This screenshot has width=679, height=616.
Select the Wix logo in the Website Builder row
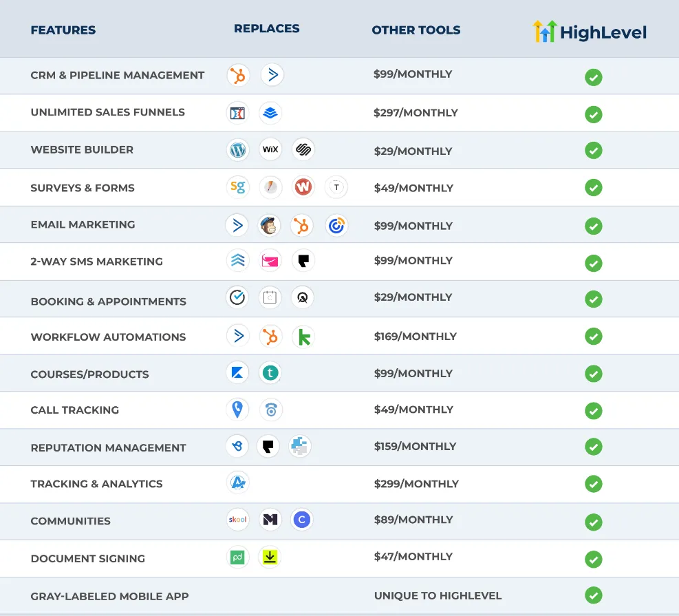(270, 149)
